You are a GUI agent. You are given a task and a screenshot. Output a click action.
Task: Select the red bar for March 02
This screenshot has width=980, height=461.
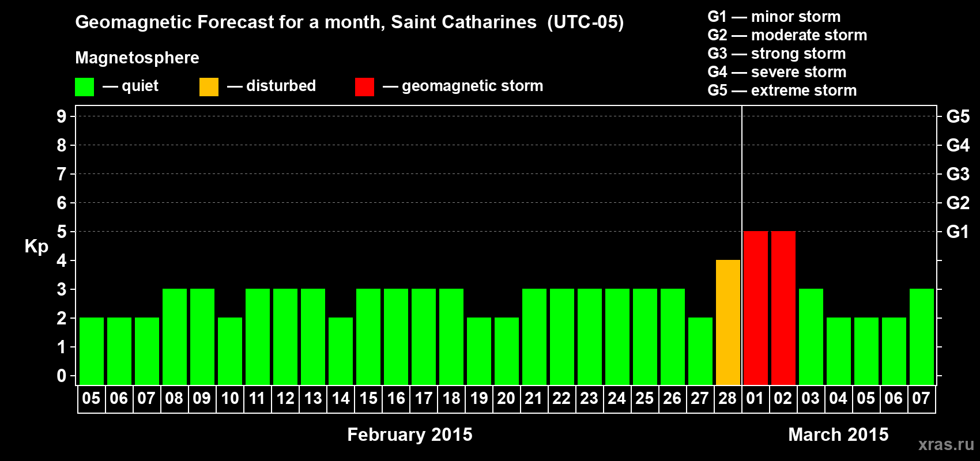[783, 308]
